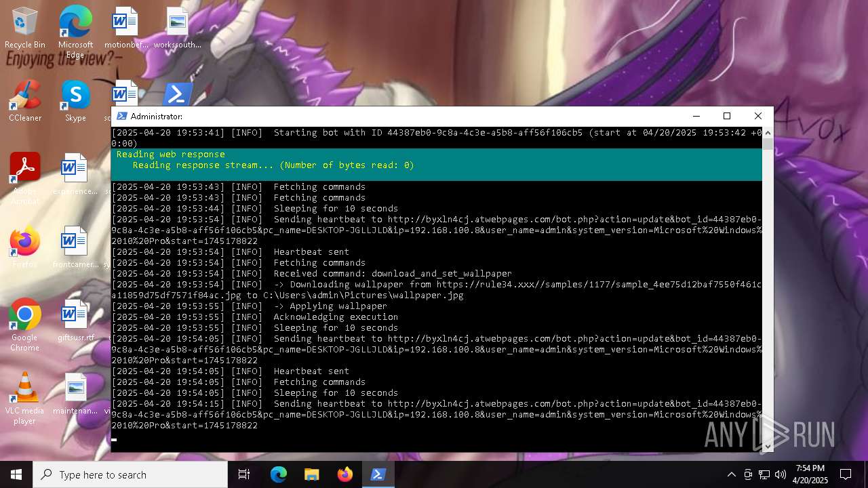Open the frontcamer Word document on the desktop
The height and width of the screenshot is (488, 868).
point(75,247)
